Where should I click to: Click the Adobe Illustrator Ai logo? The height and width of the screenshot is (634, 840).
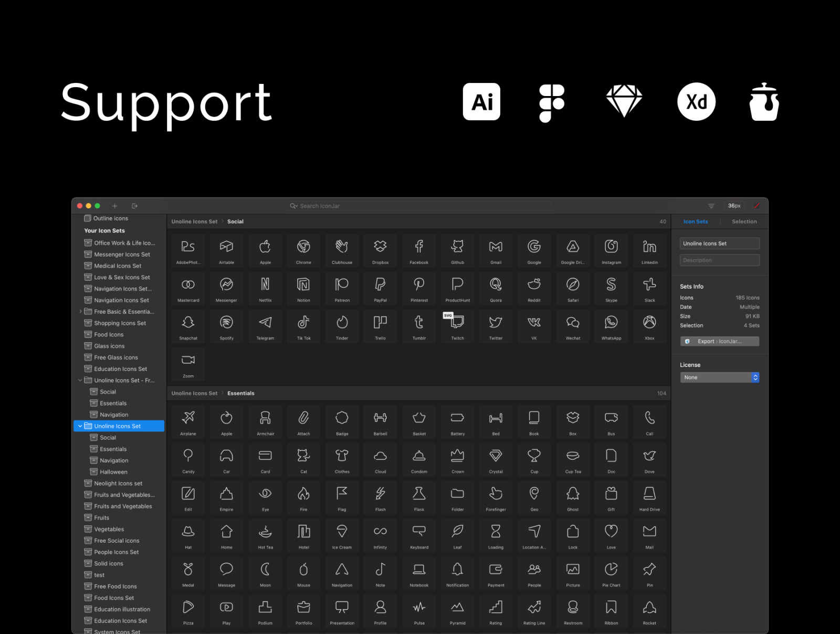pyautogui.click(x=481, y=102)
